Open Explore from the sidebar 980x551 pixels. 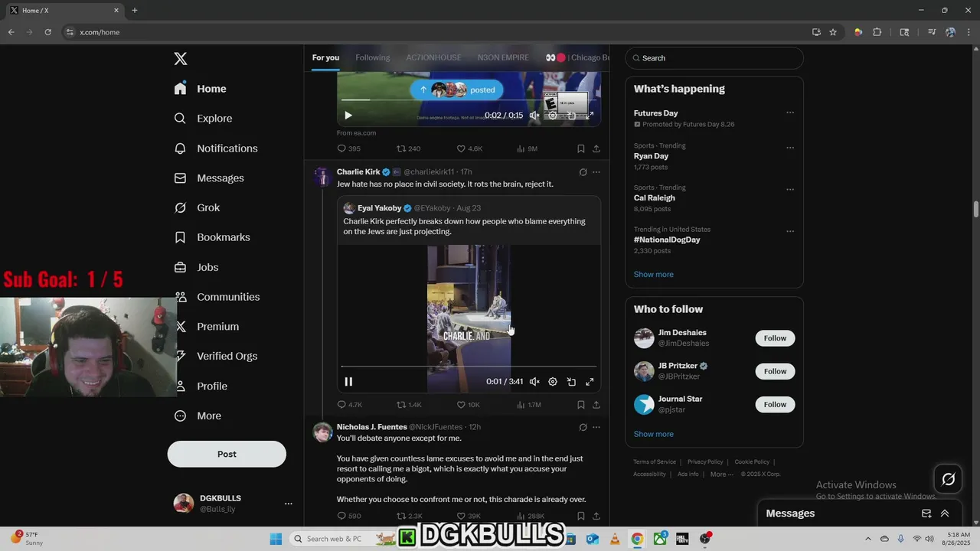click(203, 119)
